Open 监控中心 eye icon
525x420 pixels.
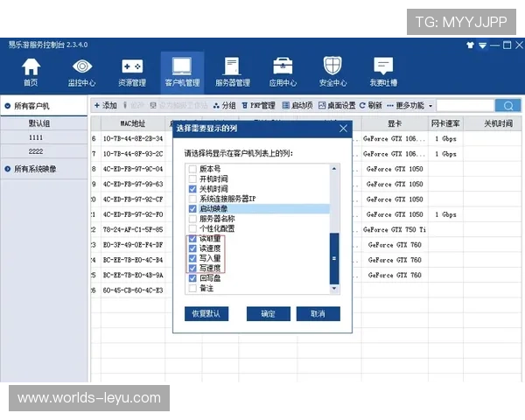click(x=81, y=72)
